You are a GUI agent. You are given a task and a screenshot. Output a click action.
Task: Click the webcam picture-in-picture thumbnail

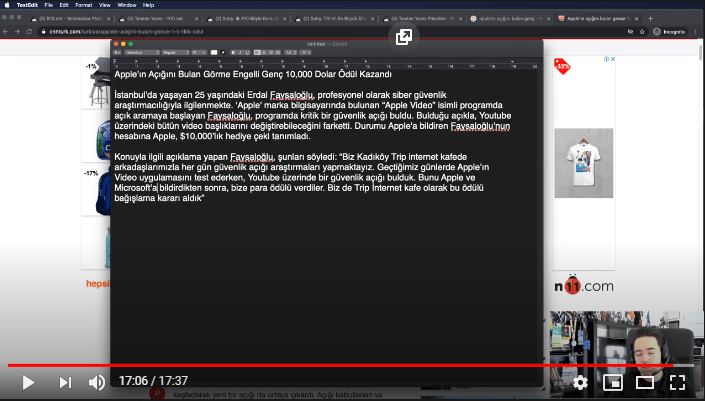[x=626, y=355]
